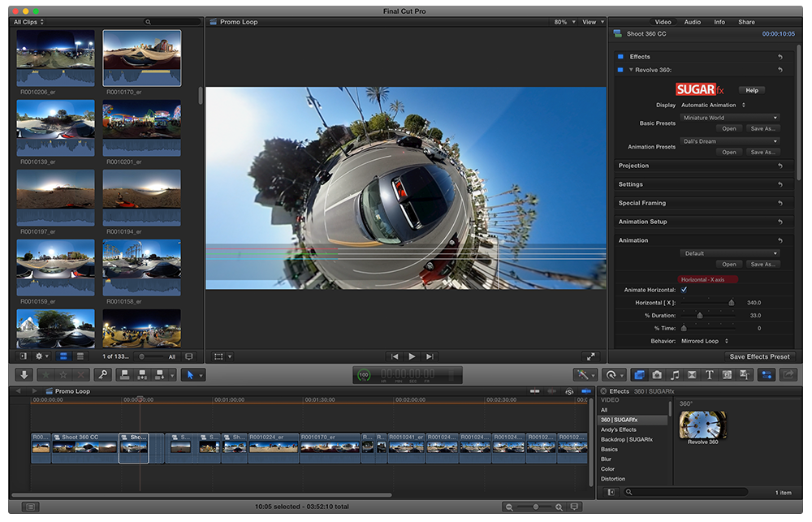812x522 pixels.
Task: Toggle libraries sidebar in browser
Action: pyautogui.click(x=23, y=356)
